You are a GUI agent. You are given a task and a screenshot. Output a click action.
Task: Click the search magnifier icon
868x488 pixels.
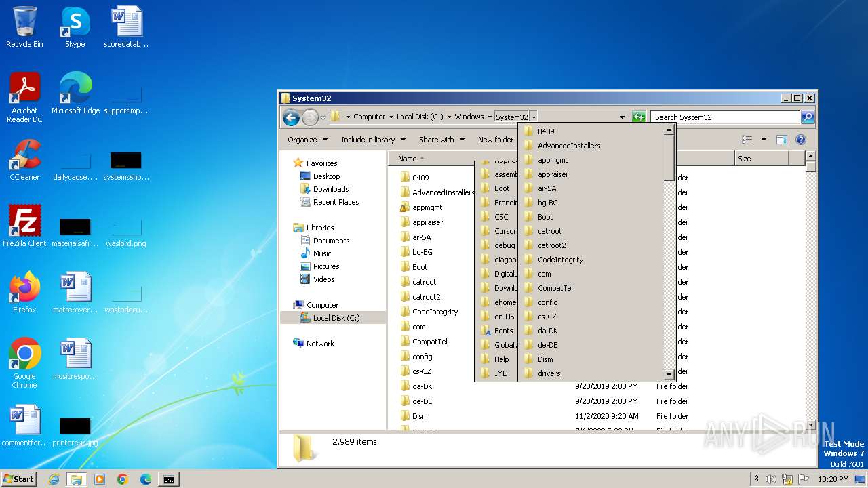tap(807, 117)
